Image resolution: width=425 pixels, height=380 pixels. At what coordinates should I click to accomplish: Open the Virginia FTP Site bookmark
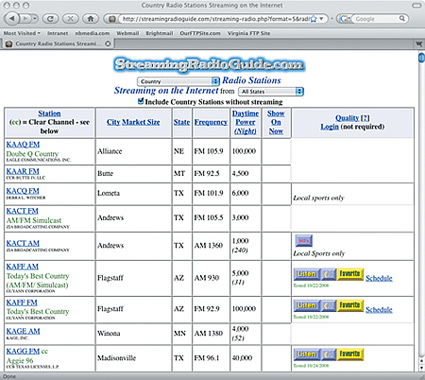click(249, 33)
